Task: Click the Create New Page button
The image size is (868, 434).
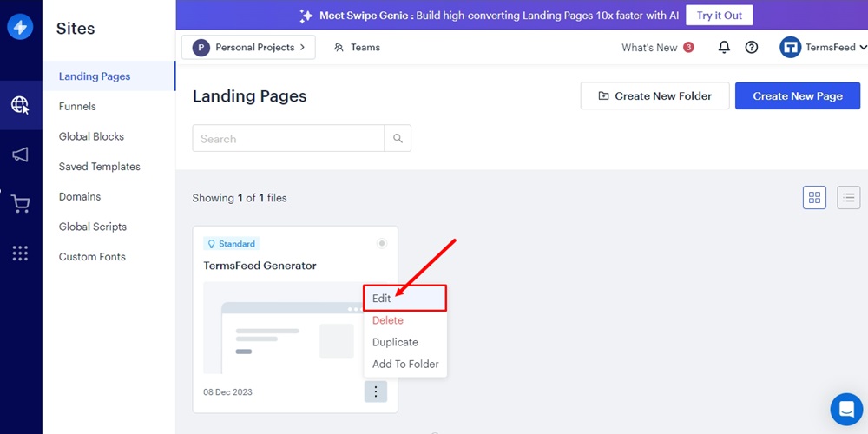Action: 798,95
